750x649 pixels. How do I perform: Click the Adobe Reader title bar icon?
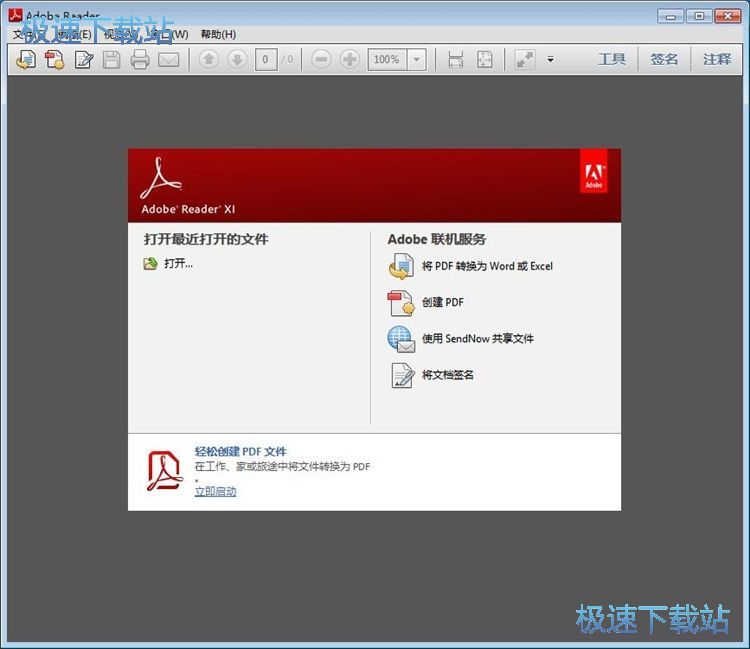point(15,15)
